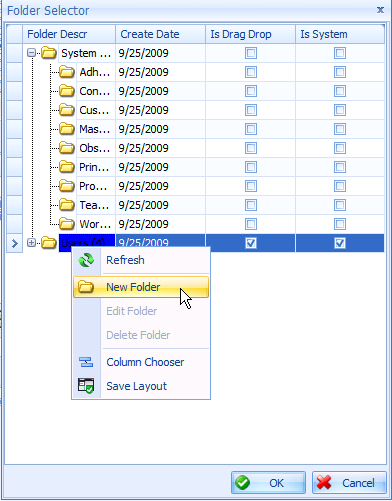Check Is Drag Drop in Wor... row
Image resolution: width=392 pixels, height=501 pixels.
pyautogui.click(x=251, y=224)
